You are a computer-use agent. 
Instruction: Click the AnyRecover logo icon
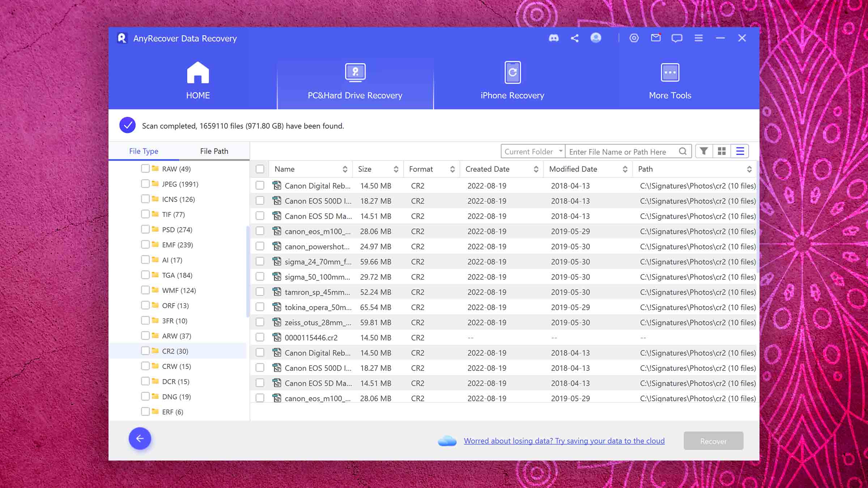pyautogui.click(x=122, y=38)
